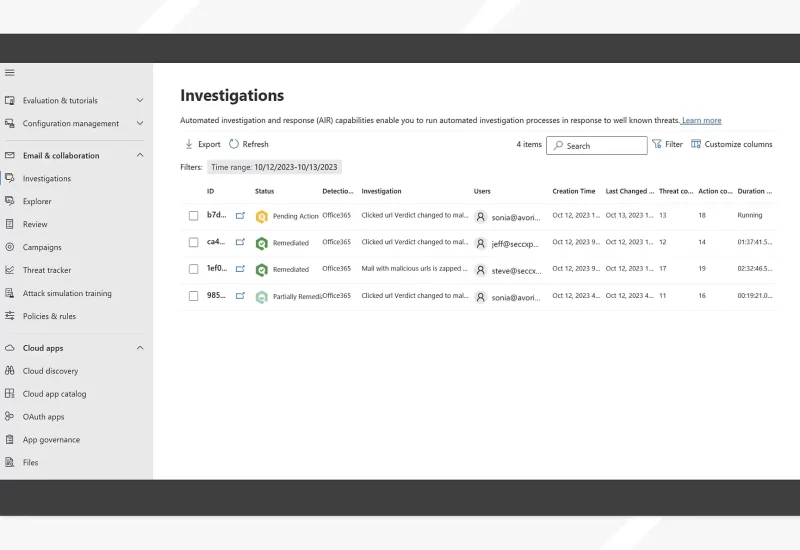The image size is (800, 550).
Task: Open Threat tracker page
Action: (x=47, y=270)
